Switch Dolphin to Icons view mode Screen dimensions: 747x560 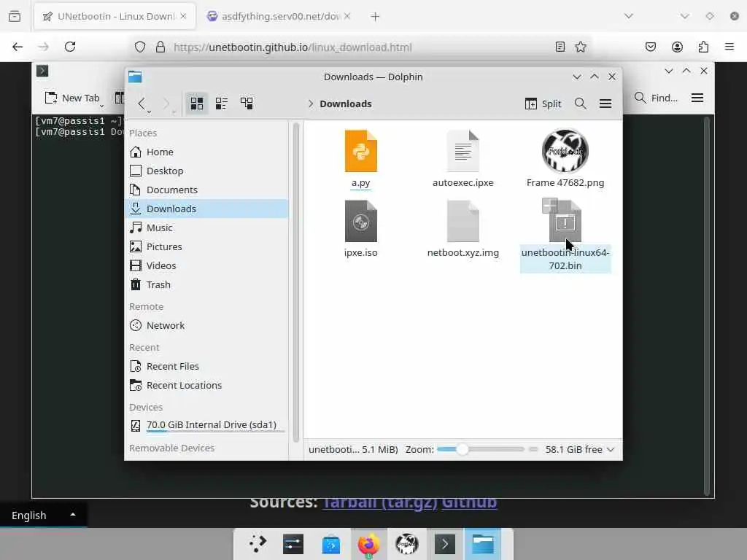[197, 104]
